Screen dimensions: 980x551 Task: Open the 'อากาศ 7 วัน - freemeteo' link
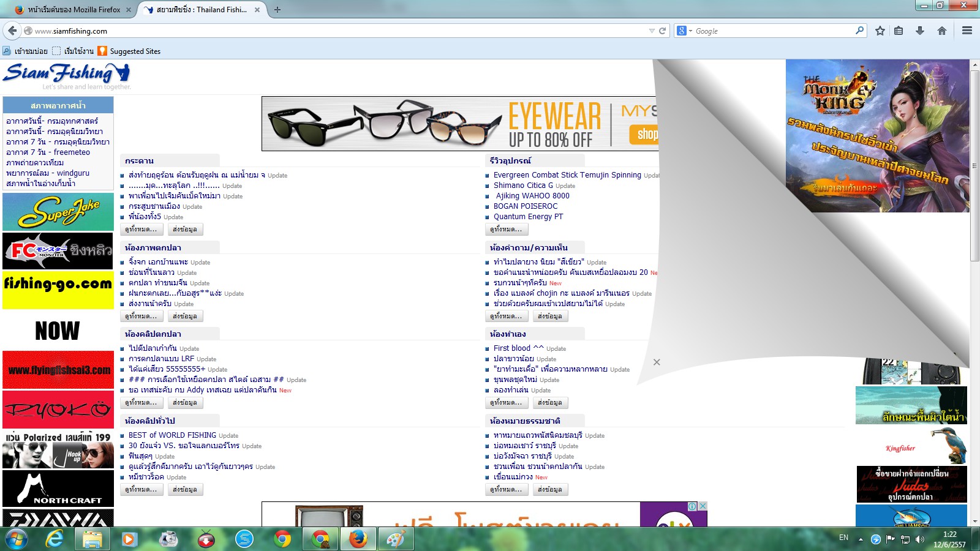point(48,152)
